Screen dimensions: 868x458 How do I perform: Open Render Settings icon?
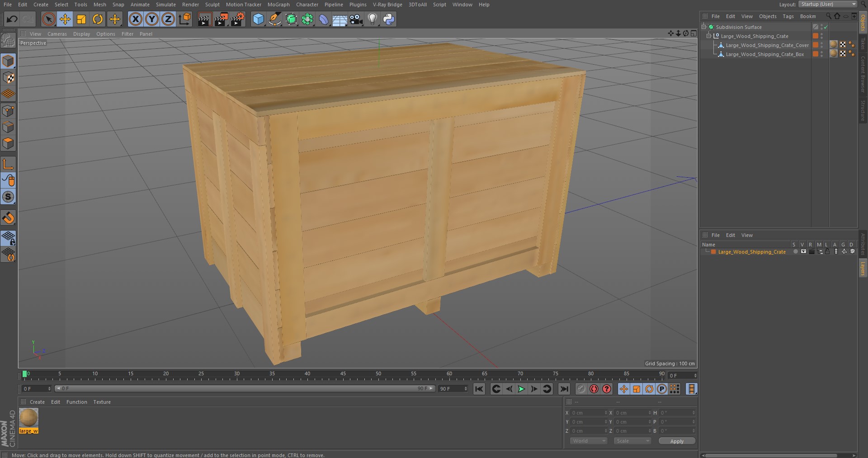click(x=238, y=19)
